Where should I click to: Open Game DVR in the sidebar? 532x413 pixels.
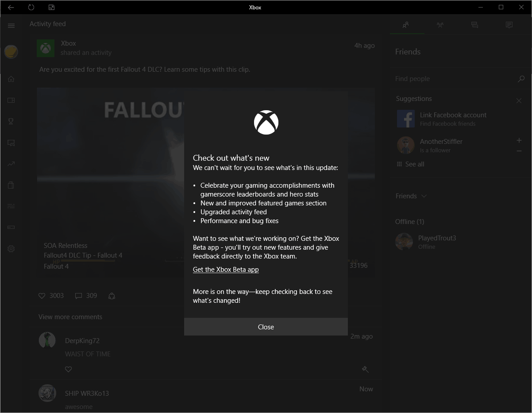pos(11,143)
